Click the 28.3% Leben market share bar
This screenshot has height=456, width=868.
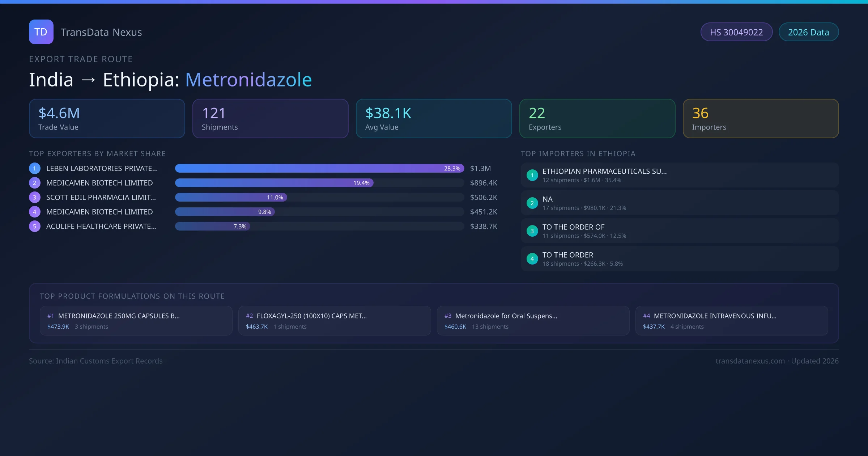click(319, 168)
